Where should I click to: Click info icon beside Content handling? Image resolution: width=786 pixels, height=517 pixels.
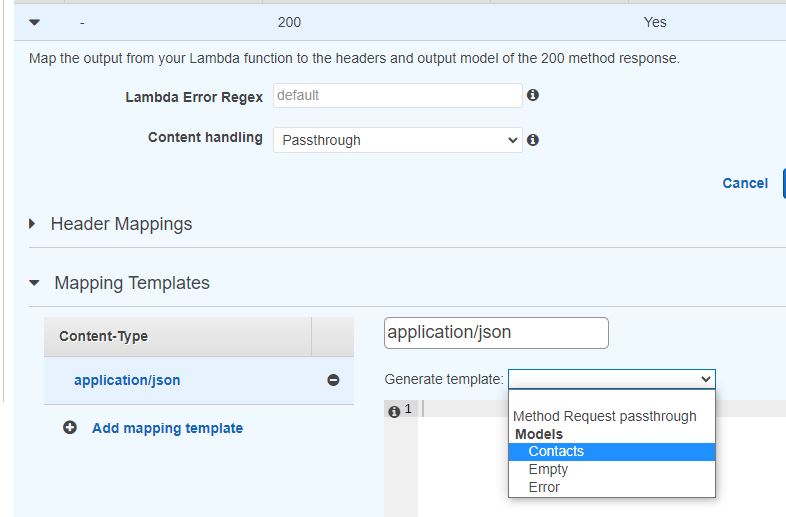click(x=533, y=140)
